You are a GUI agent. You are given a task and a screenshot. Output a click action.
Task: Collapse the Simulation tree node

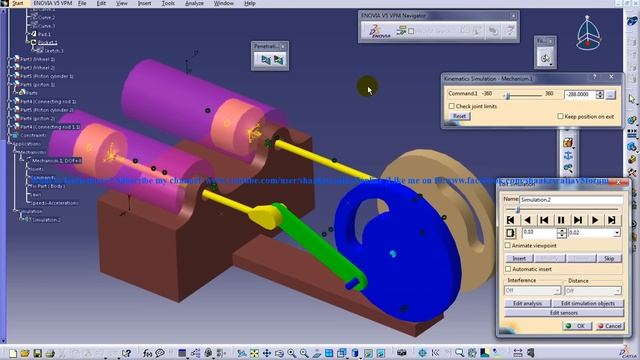(15, 211)
